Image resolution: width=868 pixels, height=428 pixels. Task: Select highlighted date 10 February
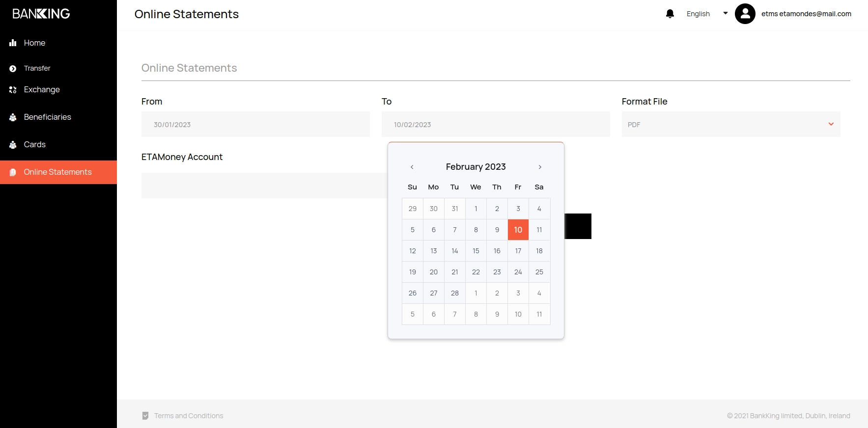coord(518,230)
